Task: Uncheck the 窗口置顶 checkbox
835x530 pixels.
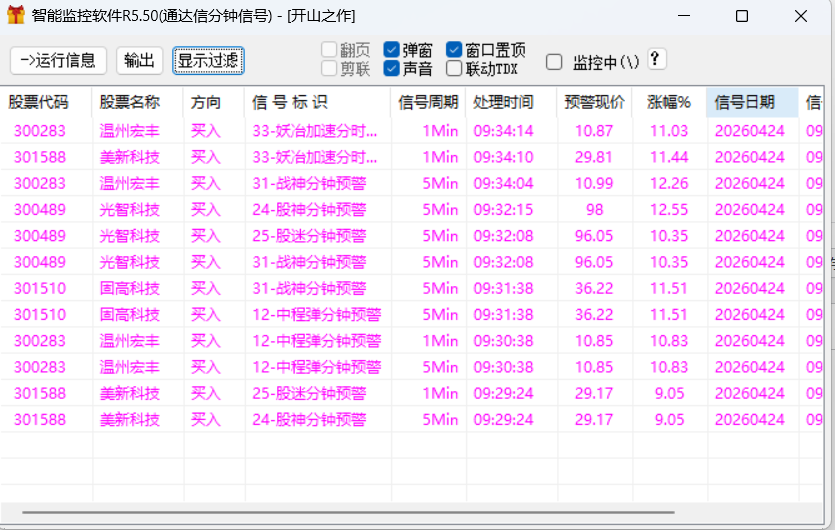Action: (454, 50)
